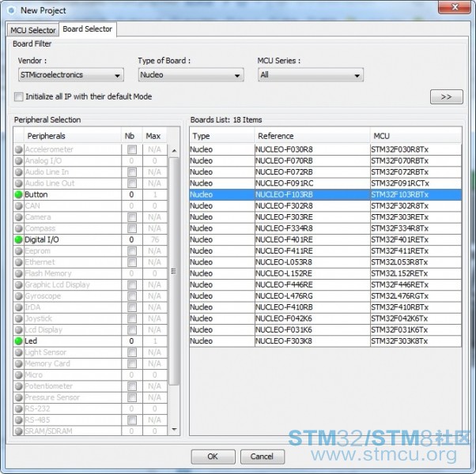476x474 pixels.
Task: Select the NUCLEO-F303RE board row
Action: coord(326,217)
